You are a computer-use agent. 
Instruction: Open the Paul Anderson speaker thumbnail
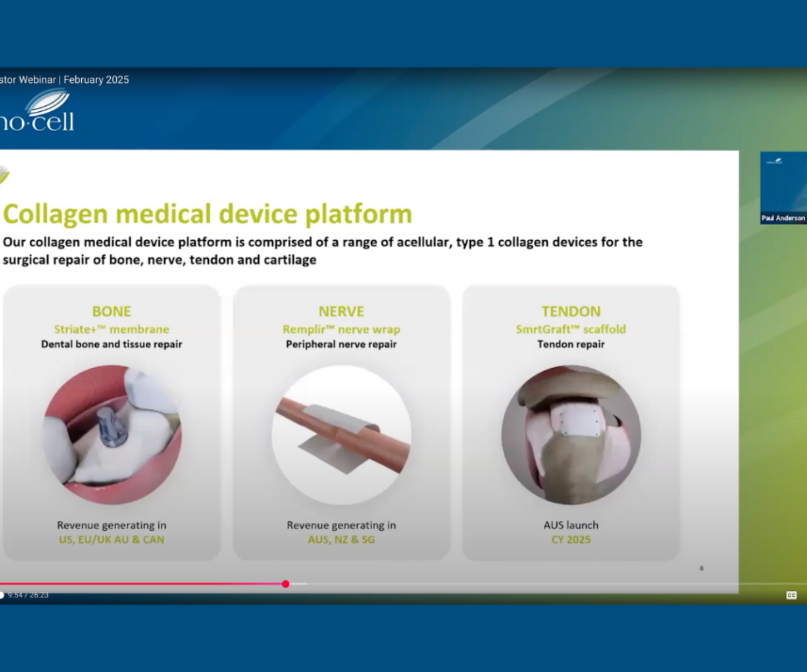coord(783,188)
